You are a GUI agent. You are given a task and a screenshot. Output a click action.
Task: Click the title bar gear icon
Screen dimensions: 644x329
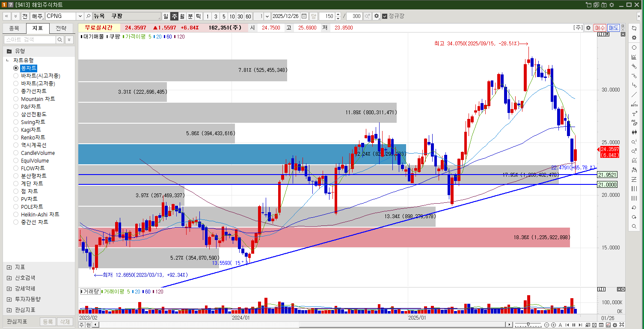[x=611, y=5]
